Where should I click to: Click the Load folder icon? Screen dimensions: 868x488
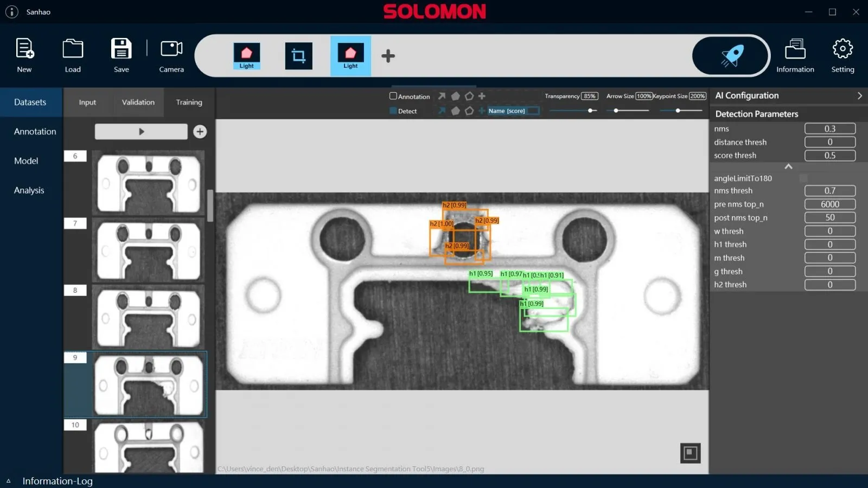tap(73, 48)
